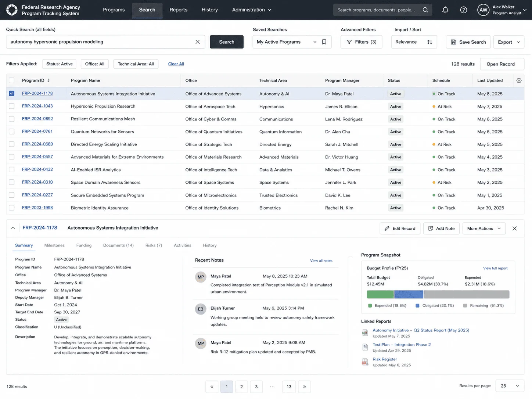Screen dimensions: 532x399
Task: Tick the Biometric Identity Assurance checkbox
Action: 12,208
